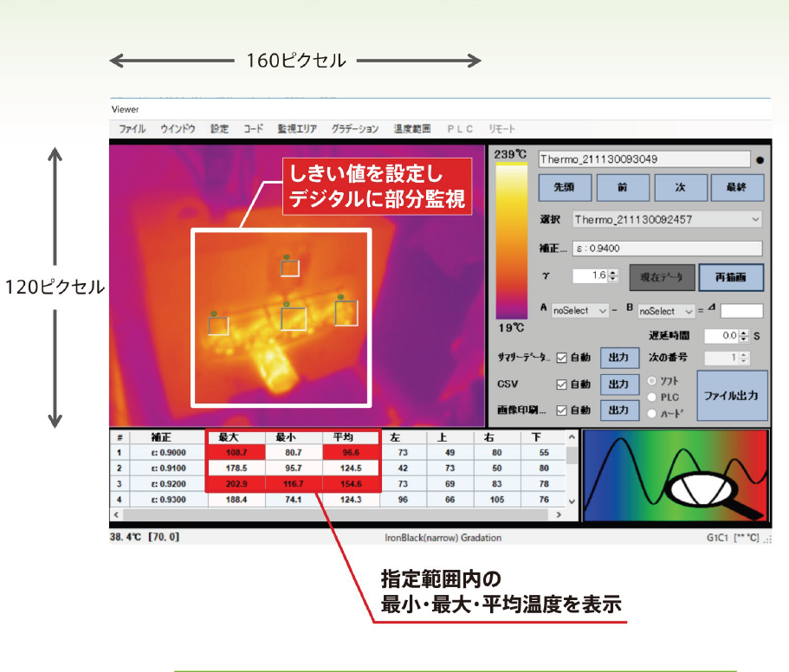Image resolution: width=789 pixels, height=672 pixels.
Task: Open the B noSelect dropdown
Action: 666,312
